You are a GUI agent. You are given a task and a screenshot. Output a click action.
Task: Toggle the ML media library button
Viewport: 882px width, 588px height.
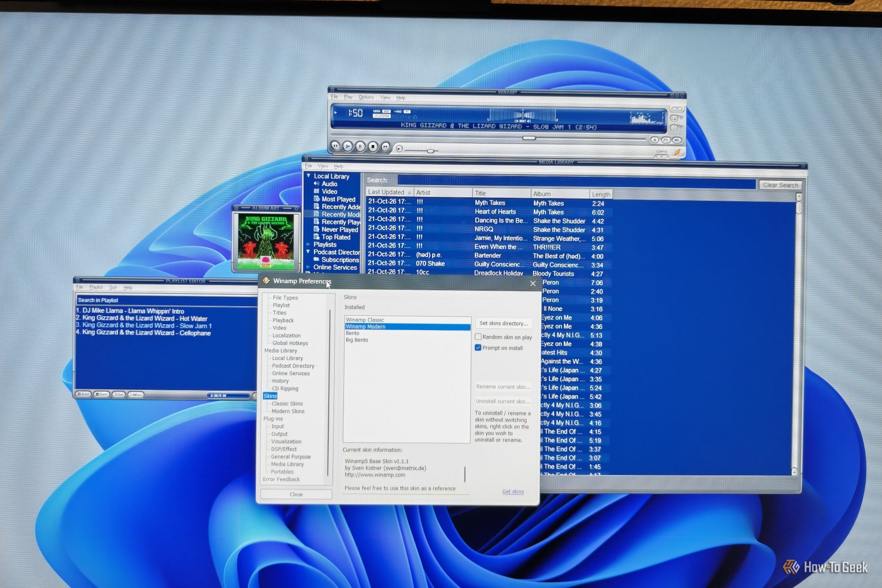(677, 140)
